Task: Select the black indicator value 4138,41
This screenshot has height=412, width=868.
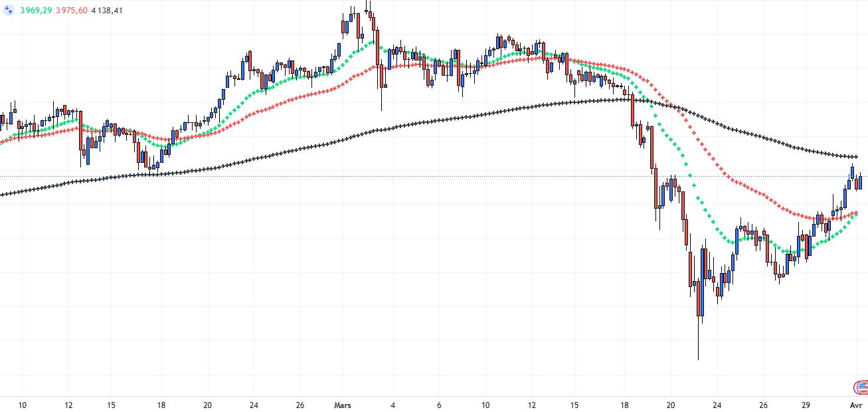Action: [x=107, y=11]
